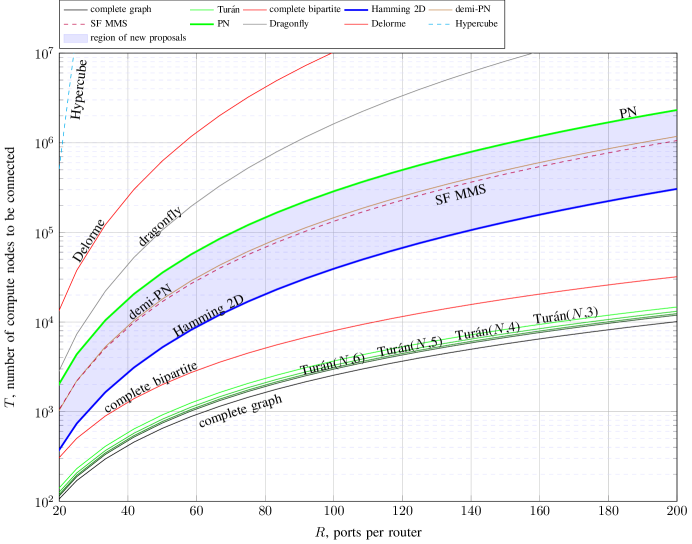The height and width of the screenshot is (544, 692).
Task: Click the rotated 'Hypercube' curve label
Action: point(79,90)
